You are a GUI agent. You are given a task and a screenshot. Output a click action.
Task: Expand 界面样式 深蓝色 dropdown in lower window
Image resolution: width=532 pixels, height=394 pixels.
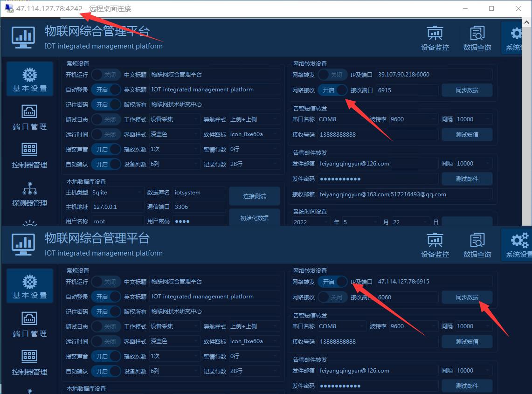coord(174,341)
